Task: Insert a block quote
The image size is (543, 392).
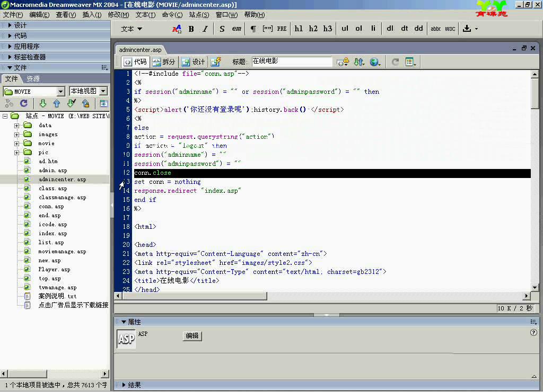Action: (x=267, y=29)
